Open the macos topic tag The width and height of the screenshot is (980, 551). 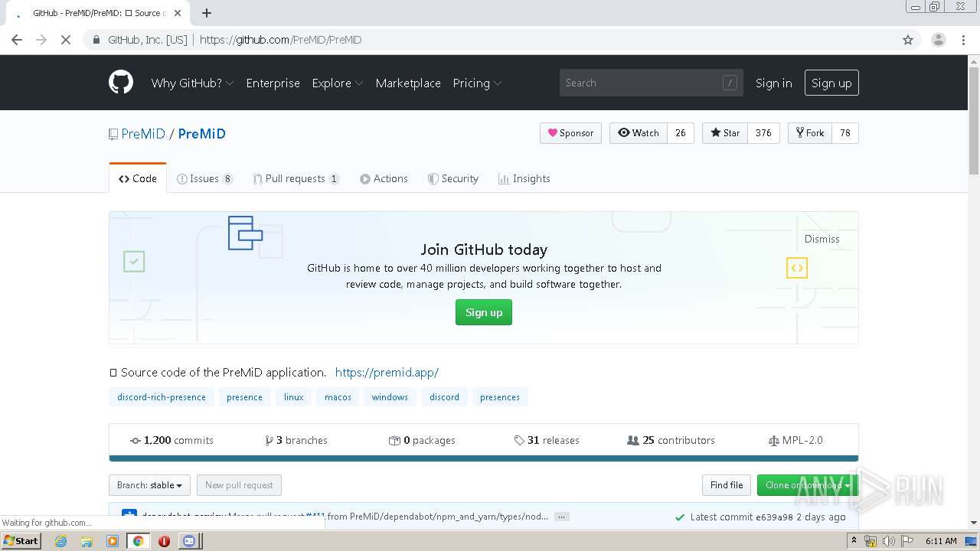tap(338, 397)
